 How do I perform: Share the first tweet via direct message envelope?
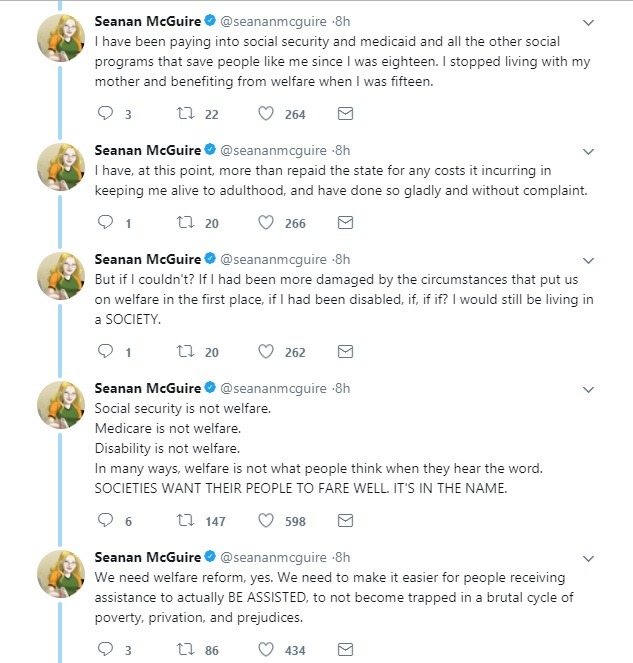(x=345, y=113)
